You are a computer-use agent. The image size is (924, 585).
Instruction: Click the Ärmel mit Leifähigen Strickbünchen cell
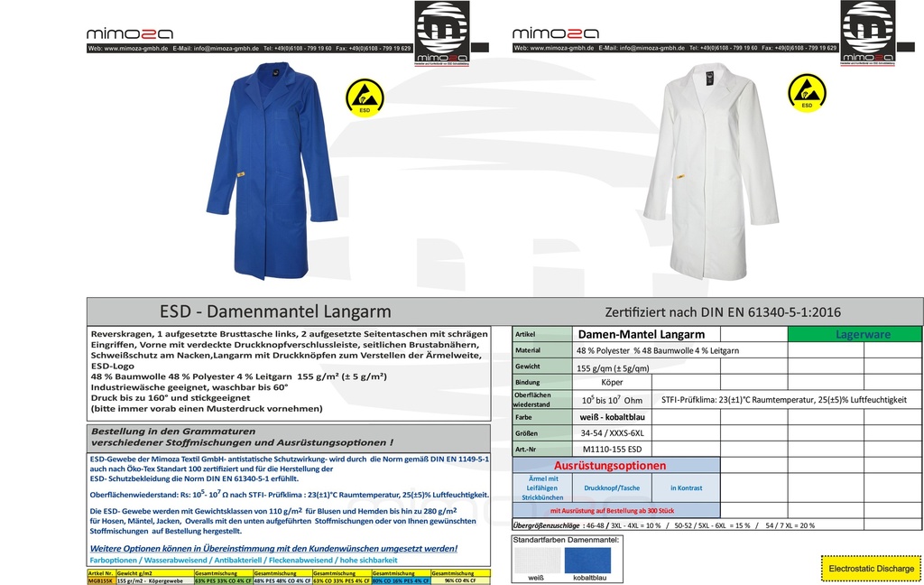click(541, 488)
